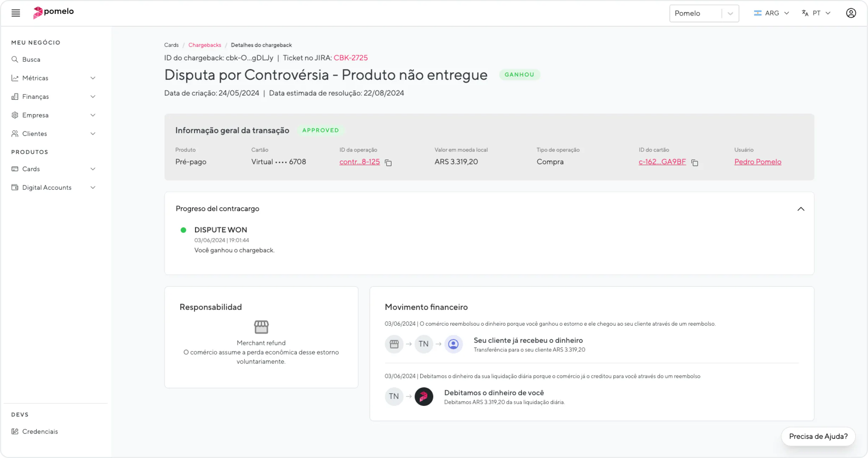The height and width of the screenshot is (458, 868).
Task: Click the Pomelo logo
Action: click(x=54, y=12)
